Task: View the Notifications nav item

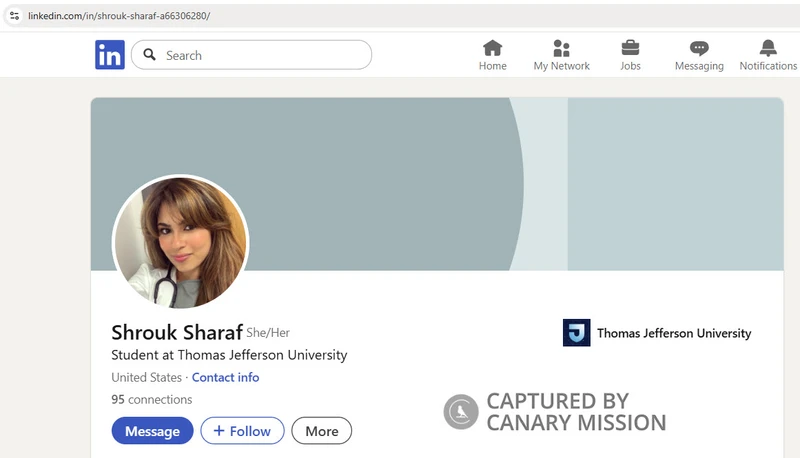Action: pos(768,55)
